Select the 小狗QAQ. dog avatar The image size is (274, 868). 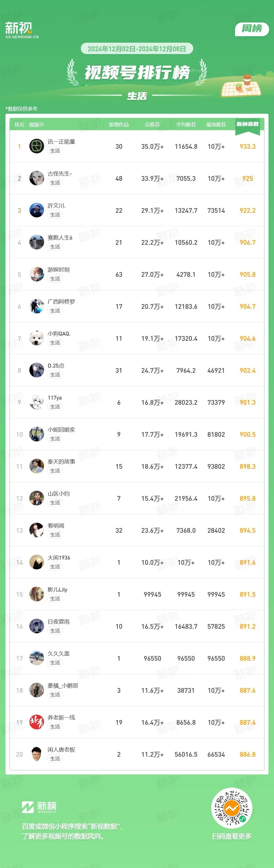click(37, 338)
